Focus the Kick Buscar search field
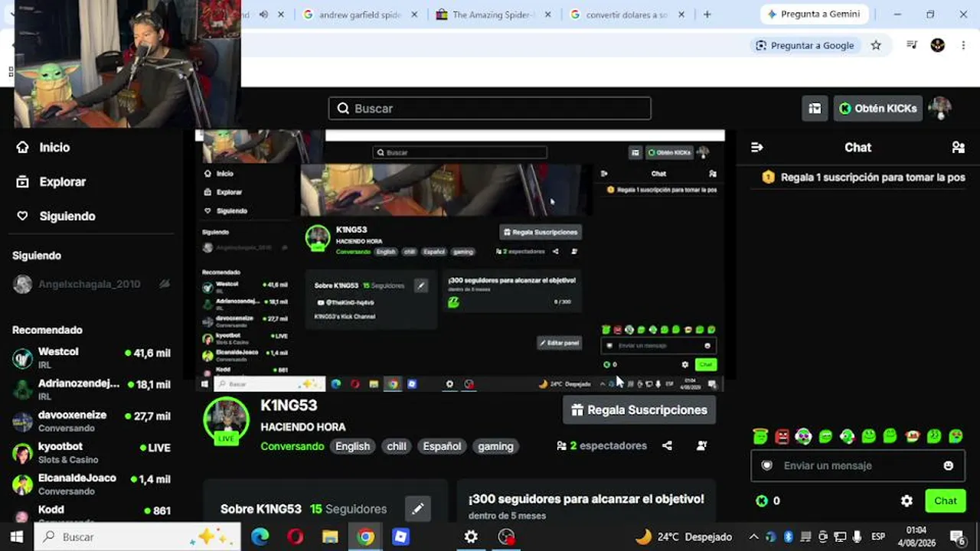Screen dimensions: 980x551 (x=490, y=109)
